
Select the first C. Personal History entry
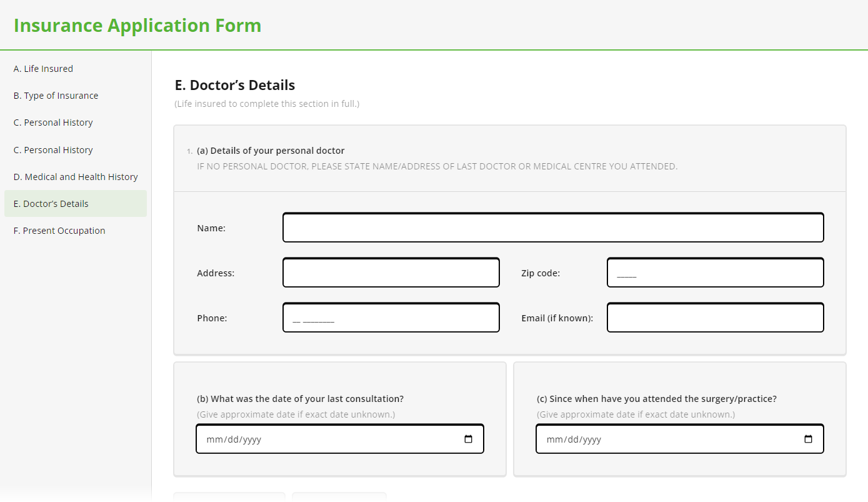(52, 122)
